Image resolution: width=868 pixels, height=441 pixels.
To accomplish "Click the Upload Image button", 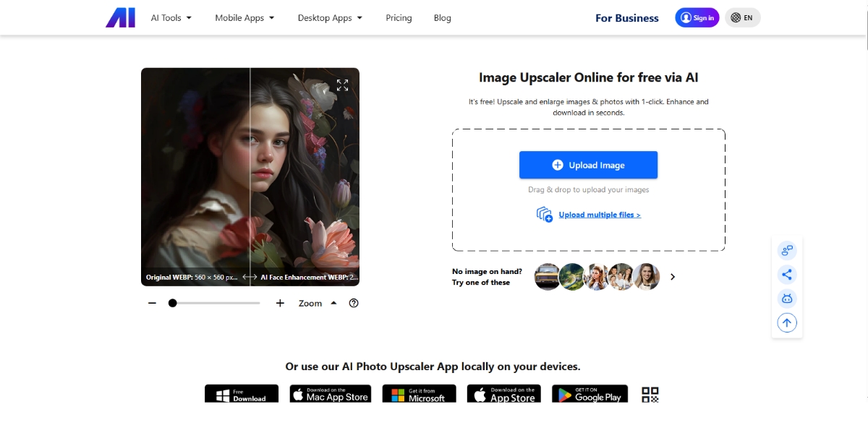I will (x=588, y=165).
